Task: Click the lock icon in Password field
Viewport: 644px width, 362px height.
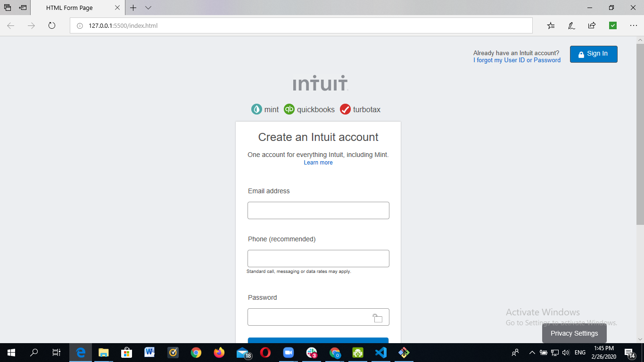Action: click(378, 318)
